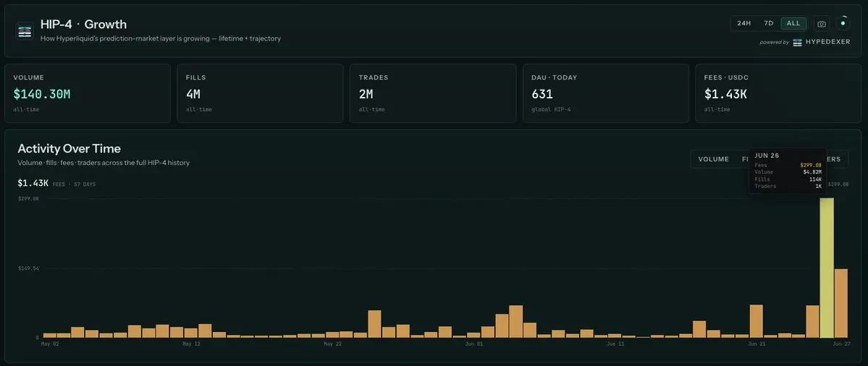Click tooltip Traders value 1K
This screenshot has height=366, width=868.
[817, 187]
